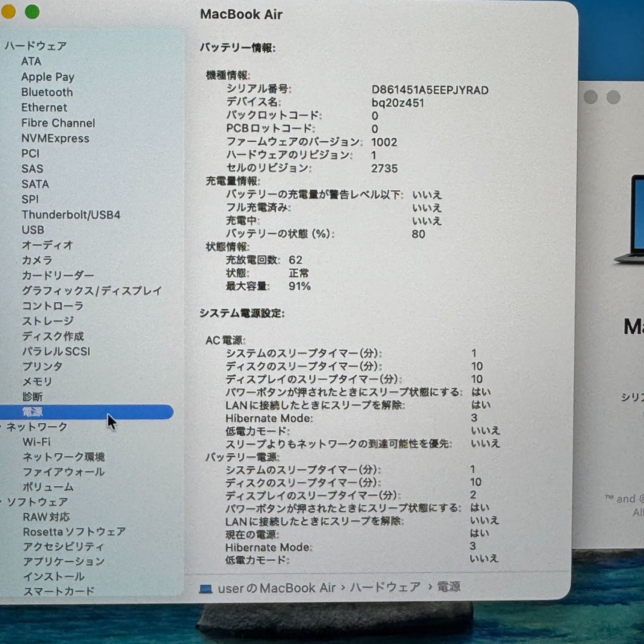Select スマートカード in the sidebar

tap(59, 591)
